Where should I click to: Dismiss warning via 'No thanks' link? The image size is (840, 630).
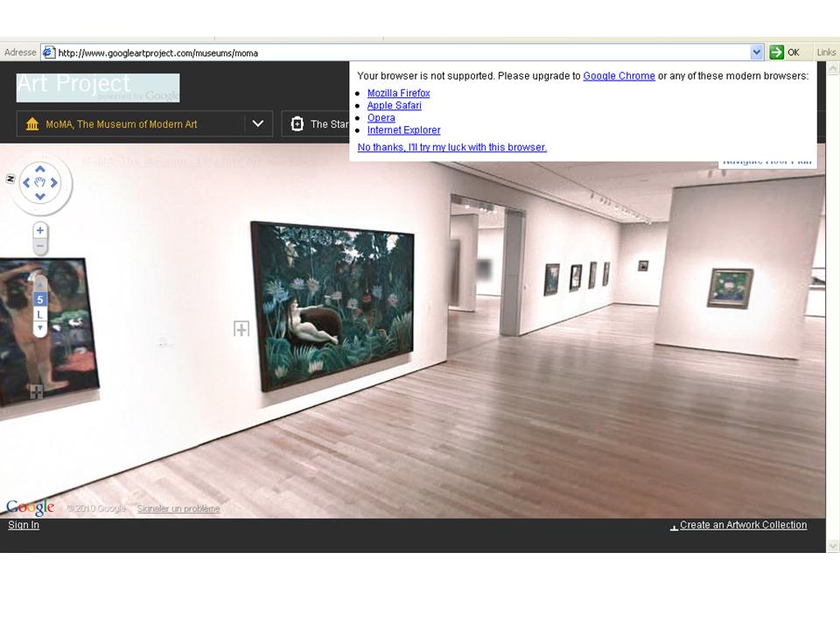[451, 148]
